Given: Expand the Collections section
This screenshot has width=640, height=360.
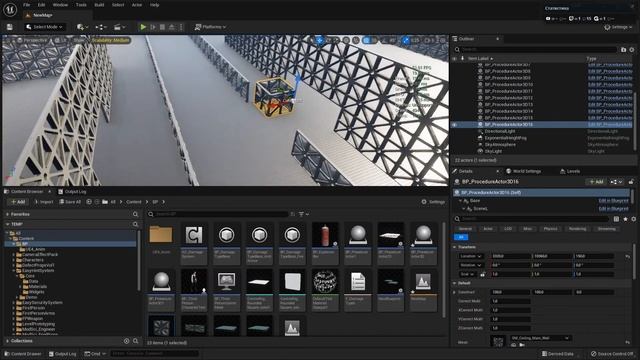Looking at the screenshot, I should click(7, 341).
